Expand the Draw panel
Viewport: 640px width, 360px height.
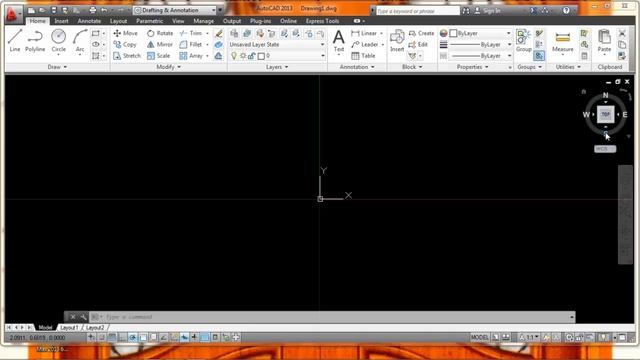click(57, 67)
